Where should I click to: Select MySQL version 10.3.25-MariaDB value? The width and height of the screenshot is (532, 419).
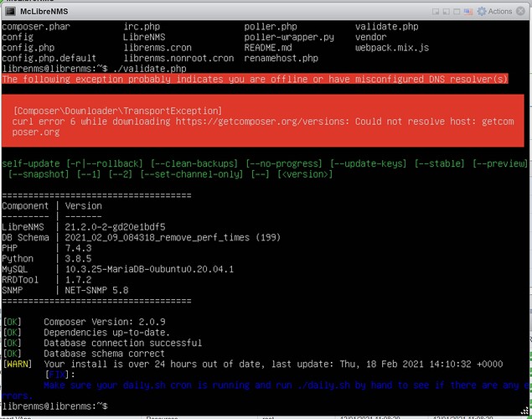point(149,269)
